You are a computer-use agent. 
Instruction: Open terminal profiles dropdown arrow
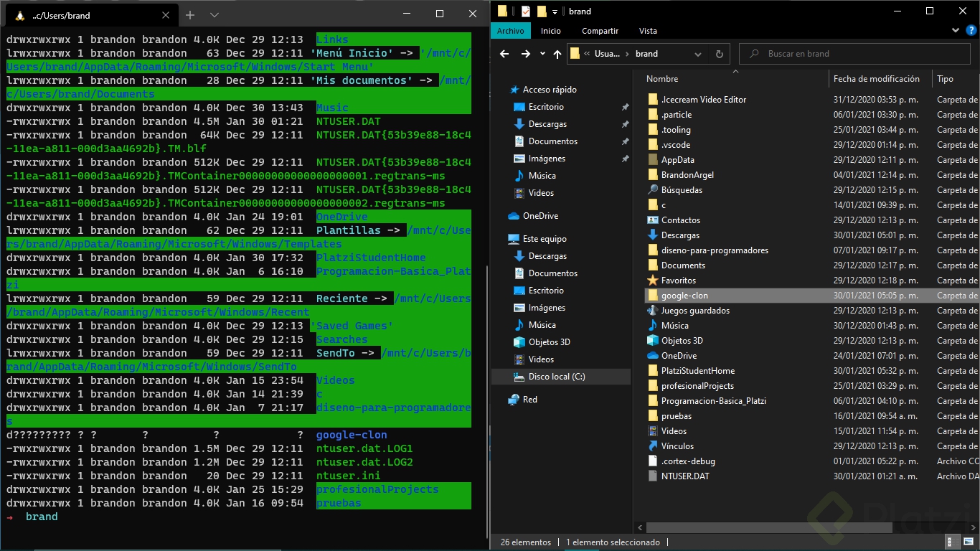click(x=215, y=14)
